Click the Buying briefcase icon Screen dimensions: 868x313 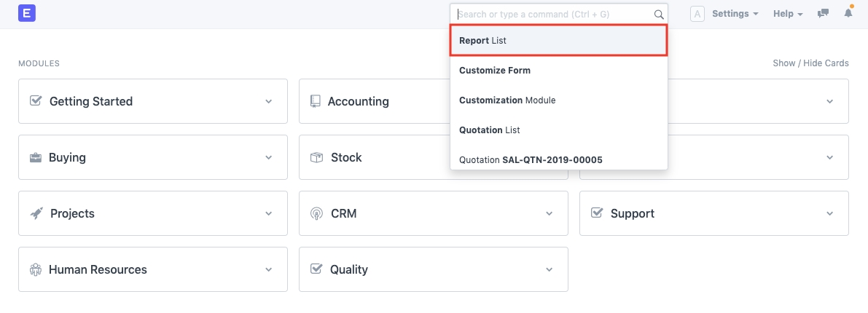tap(35, 157)
